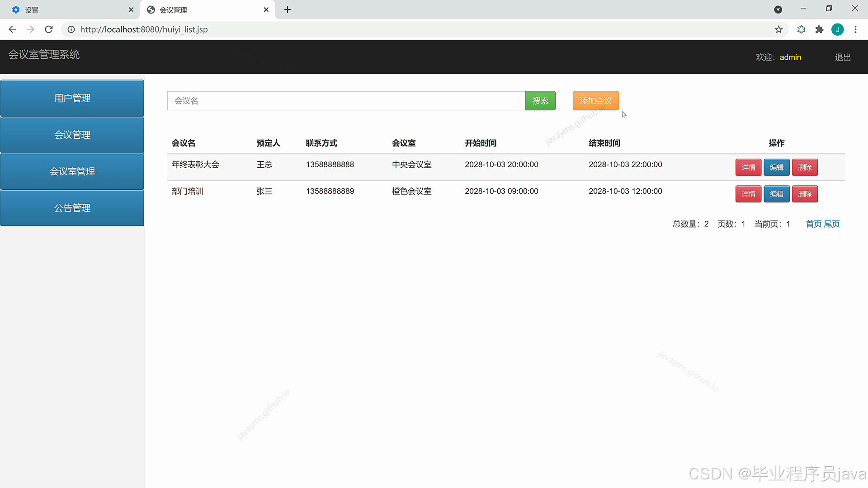The height and width of the screenshot is (488, 868).
Task: Click phone number 13588888889
Action: tap(330, 191)
